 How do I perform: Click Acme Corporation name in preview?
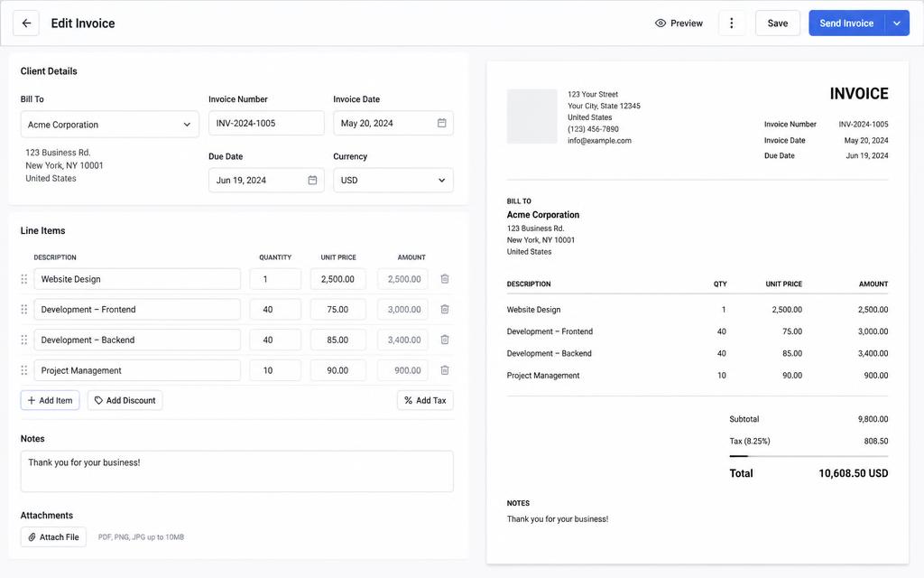(542, 215)
